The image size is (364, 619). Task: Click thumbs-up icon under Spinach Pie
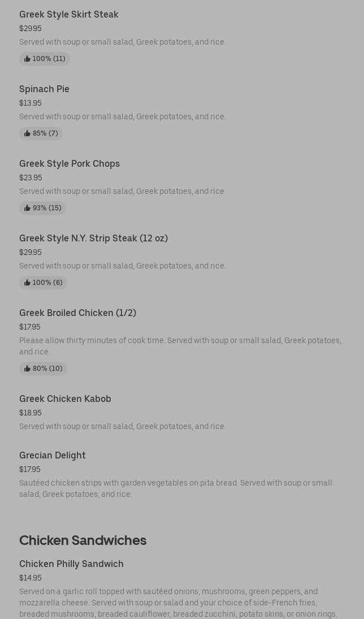click(x=27, y=133)
